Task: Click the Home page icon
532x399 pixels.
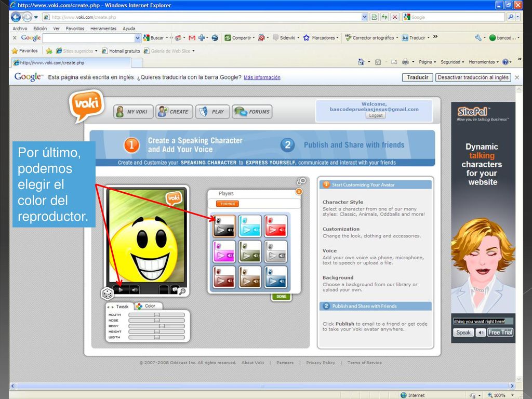Action: 361,62
